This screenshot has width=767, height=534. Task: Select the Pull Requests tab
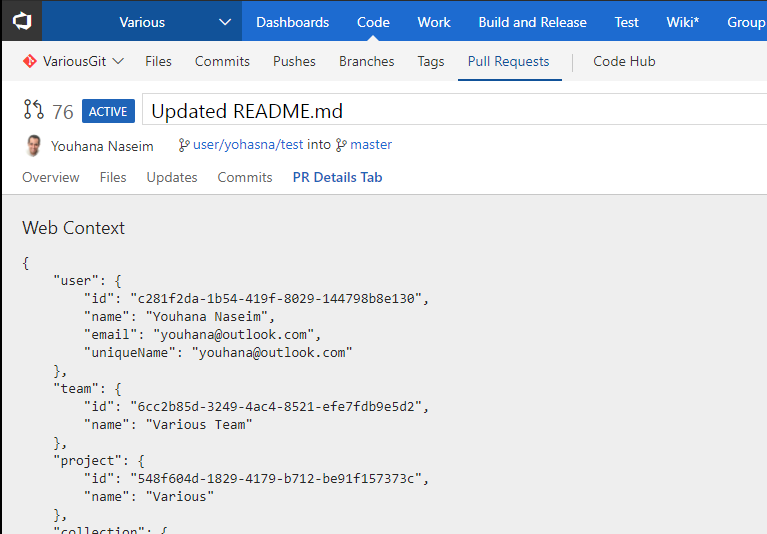pos(508,61)
